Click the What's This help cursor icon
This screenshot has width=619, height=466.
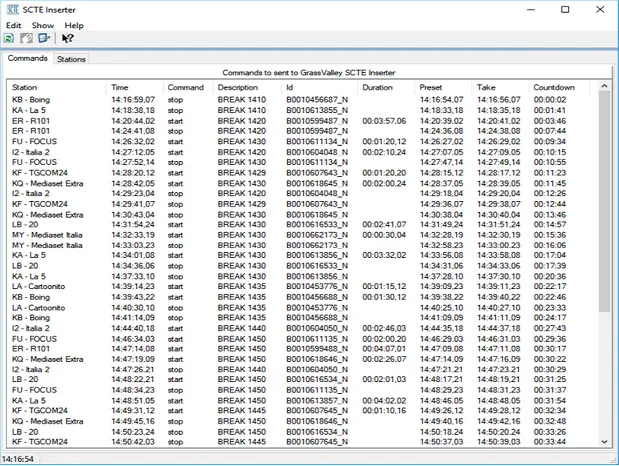68,38
